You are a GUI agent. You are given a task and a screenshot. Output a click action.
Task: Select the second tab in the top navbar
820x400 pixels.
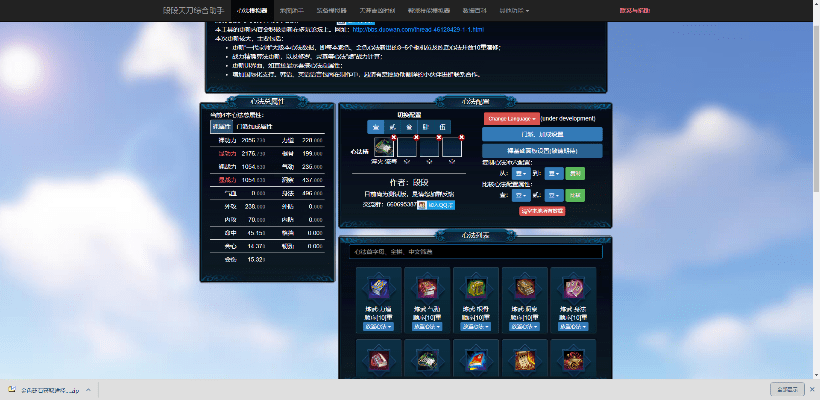pyautogui.click(x=292, y=11)
